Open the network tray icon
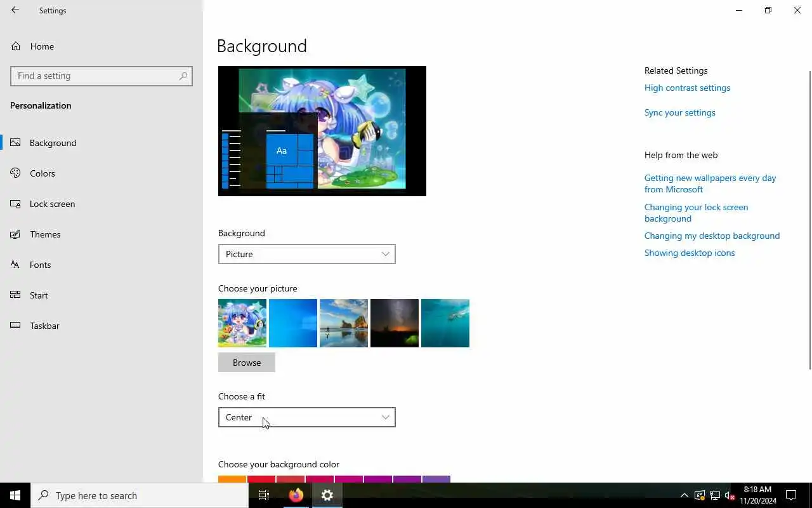 (714, 495)
